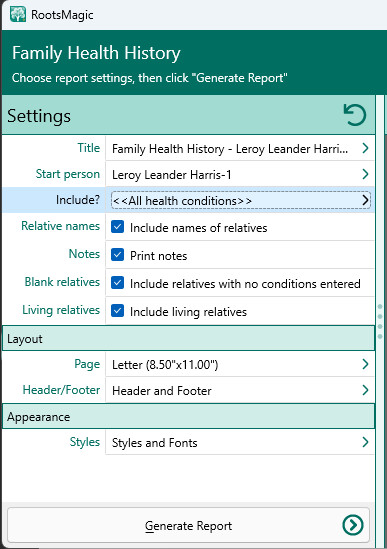Click the arrow icon on Generate Report
The width and height of the screenshot is (387, 549).
pos(353,525)
